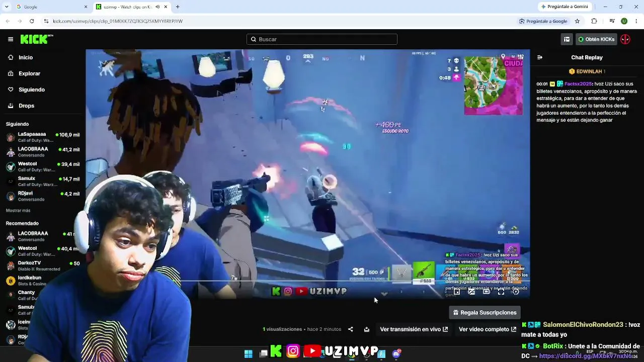Viewport: 644px width, 362px height.
Task: Open Discord from the taskbar
Action: 396,354
